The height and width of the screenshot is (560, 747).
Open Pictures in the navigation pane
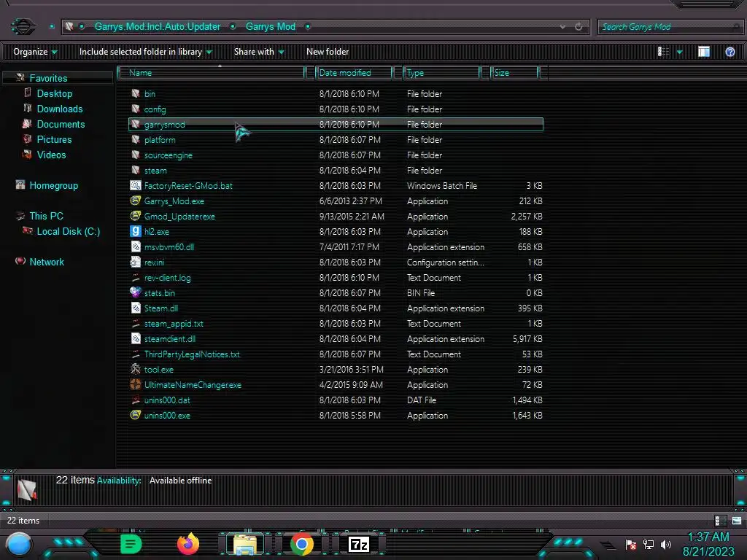tap(54, 139)
